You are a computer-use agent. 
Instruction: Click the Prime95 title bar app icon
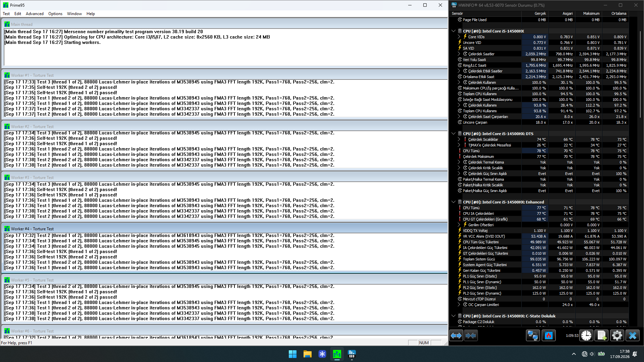[6, 5]
